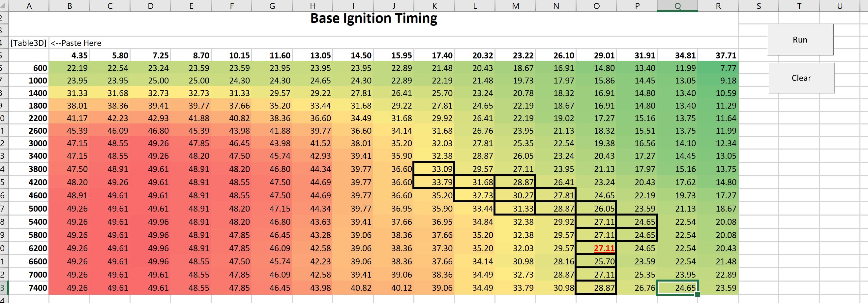Select the fill handle of the active cell
Screen dimensions: 868x303
(x=698, y=294)
